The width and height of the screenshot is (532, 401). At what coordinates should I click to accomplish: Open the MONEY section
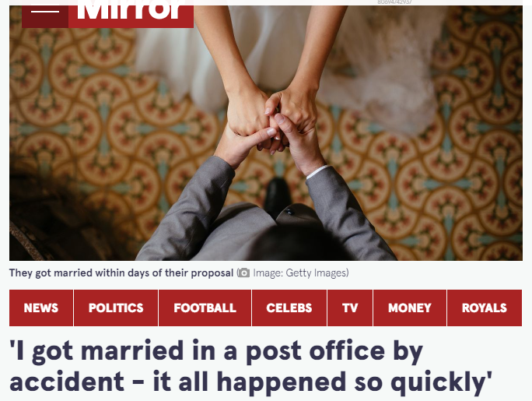point(410,308)
